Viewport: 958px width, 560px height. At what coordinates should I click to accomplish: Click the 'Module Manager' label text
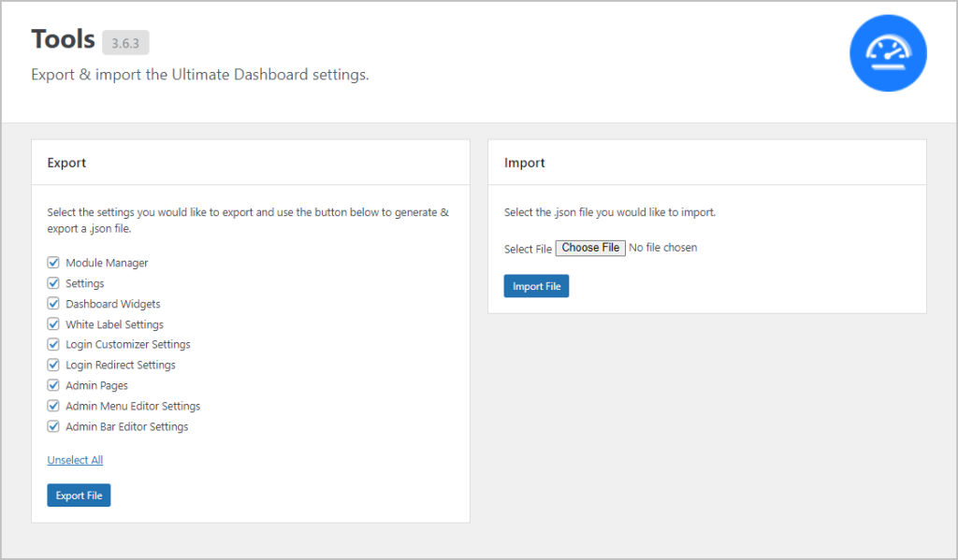click(x=107, y=264)
